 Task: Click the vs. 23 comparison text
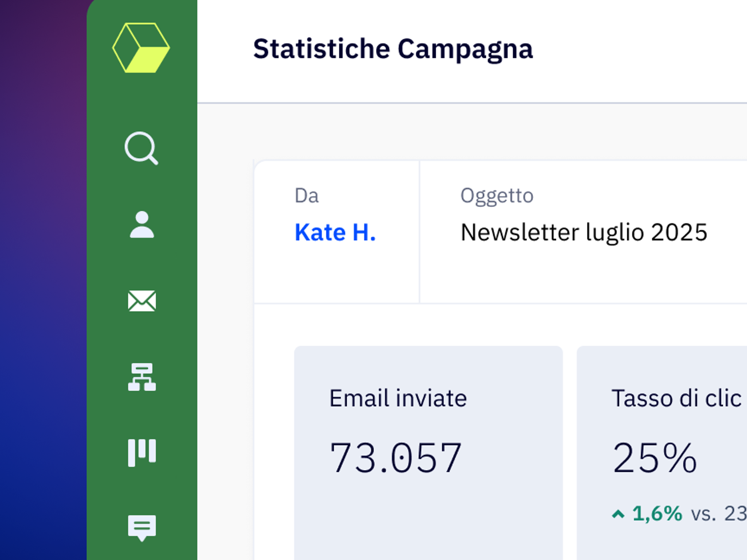pyautogui.click(x=718, y=514)
